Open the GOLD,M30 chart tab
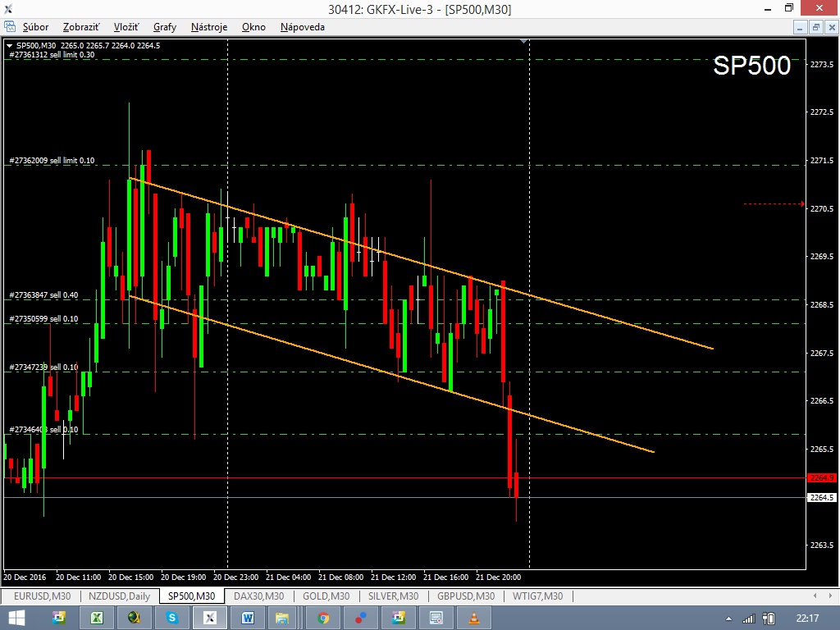The image size is (840, 630). coord(326,596)
